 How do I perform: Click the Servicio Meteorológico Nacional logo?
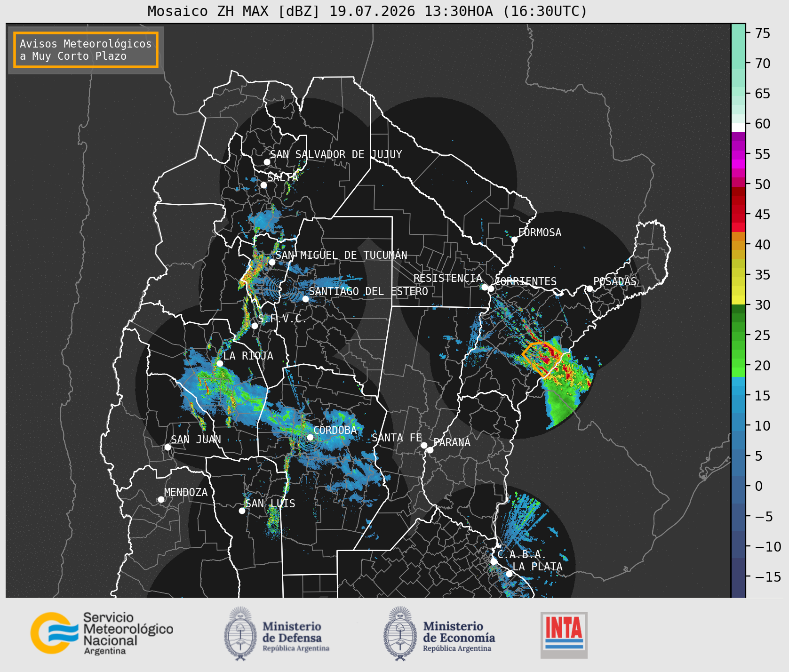102,633
